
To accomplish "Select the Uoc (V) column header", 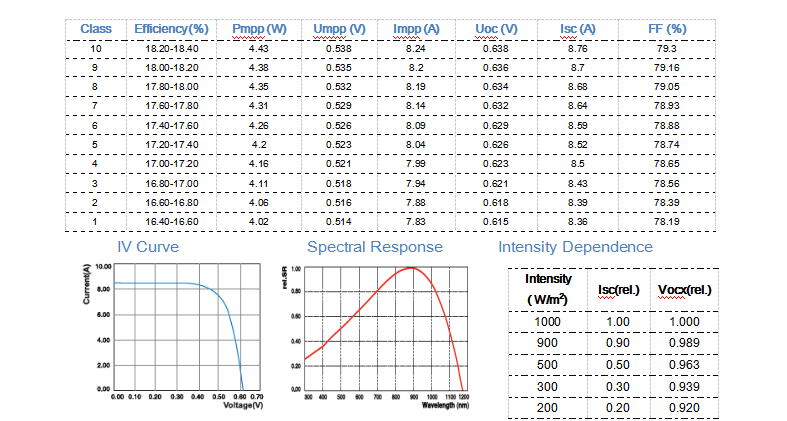I will [x=498, y=28].
